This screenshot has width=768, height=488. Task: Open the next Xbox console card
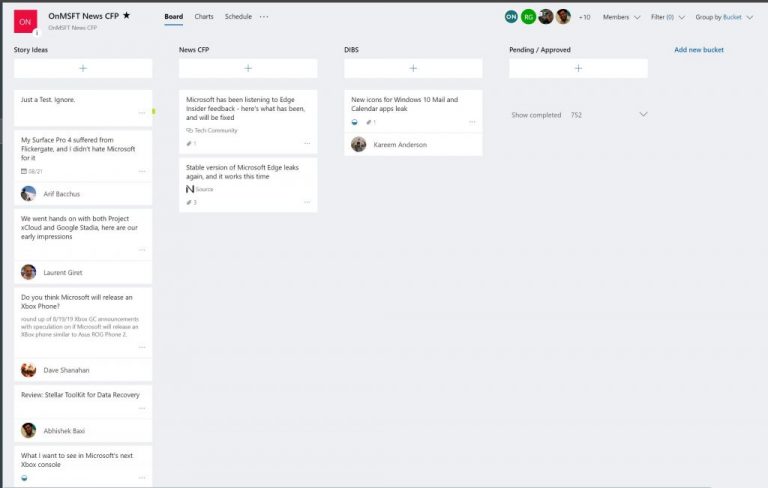(83, 465)
